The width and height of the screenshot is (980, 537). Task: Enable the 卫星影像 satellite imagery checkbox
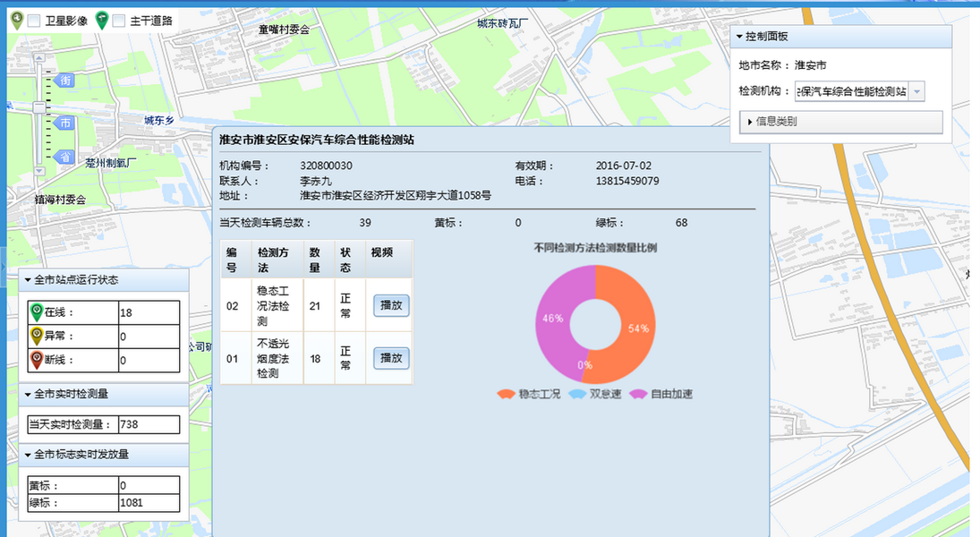click(34, 21)
